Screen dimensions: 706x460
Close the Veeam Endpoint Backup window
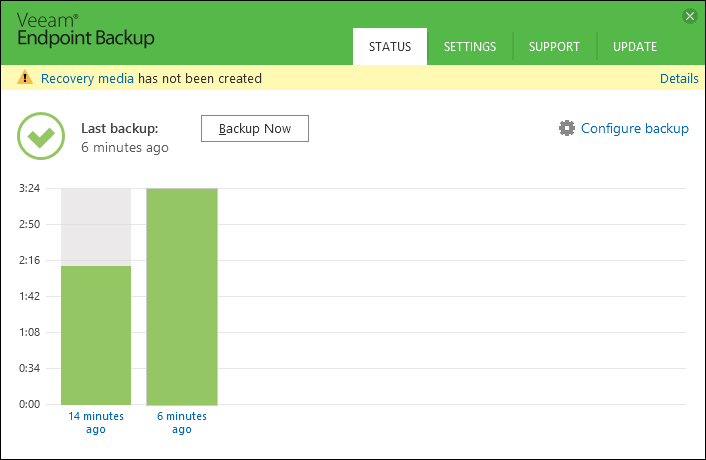pos(689,16)
